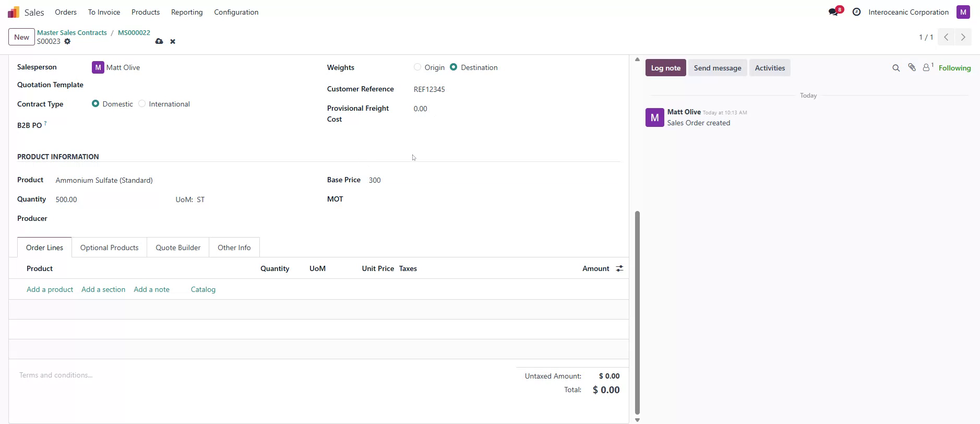Open user avatar menu in top bar
Screen dimensions: 980x424
click(x=963, y=12)
